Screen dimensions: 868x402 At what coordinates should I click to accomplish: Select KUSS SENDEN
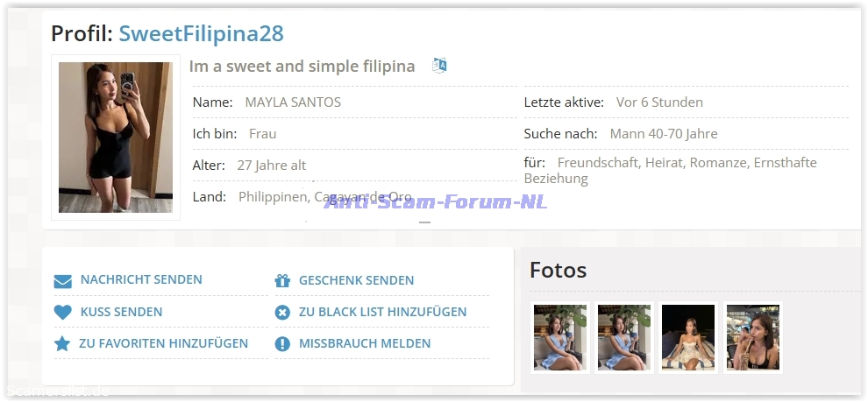121,312
